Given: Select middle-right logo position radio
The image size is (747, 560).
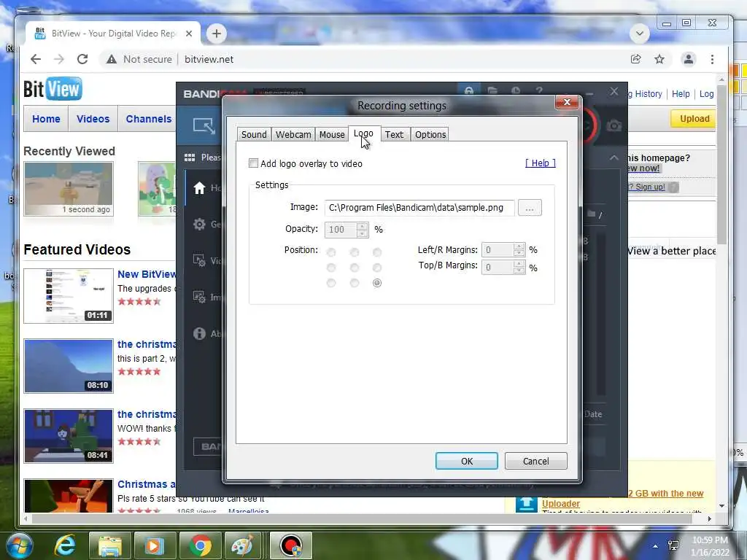Looking at the screenshot, I should (377, 267).
